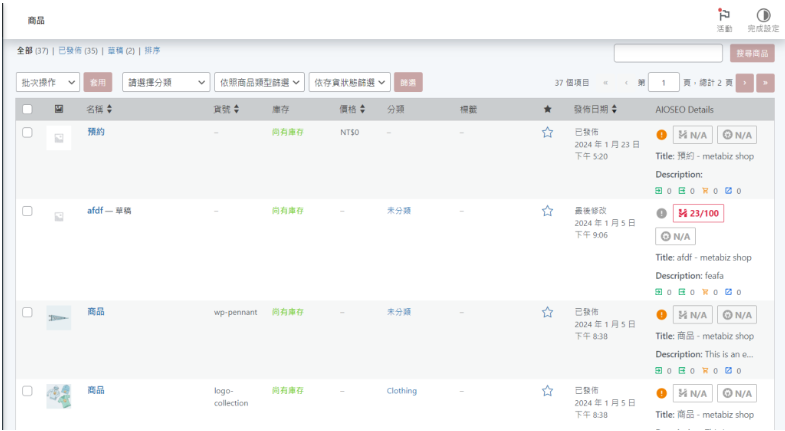Open the wp-pennant product thumbnail
785x431 pixels.
(59, 317)
